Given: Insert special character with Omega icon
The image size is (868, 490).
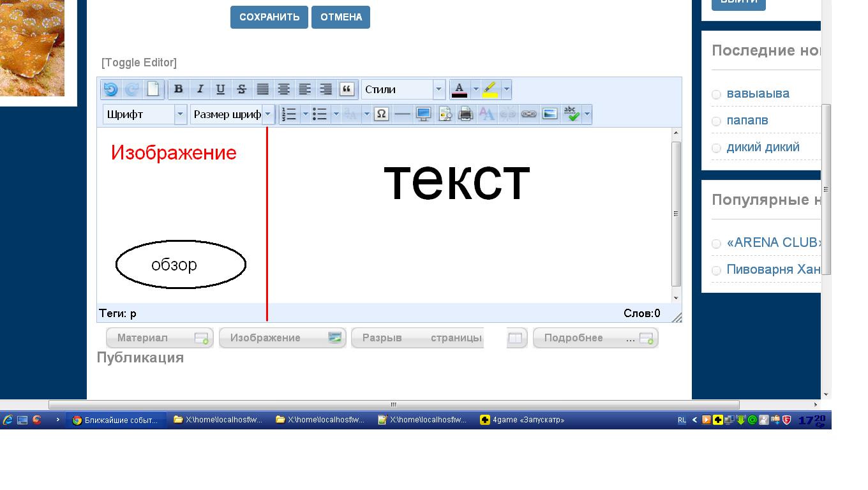Looking at the screenshot, I should (x=381, y=114).
